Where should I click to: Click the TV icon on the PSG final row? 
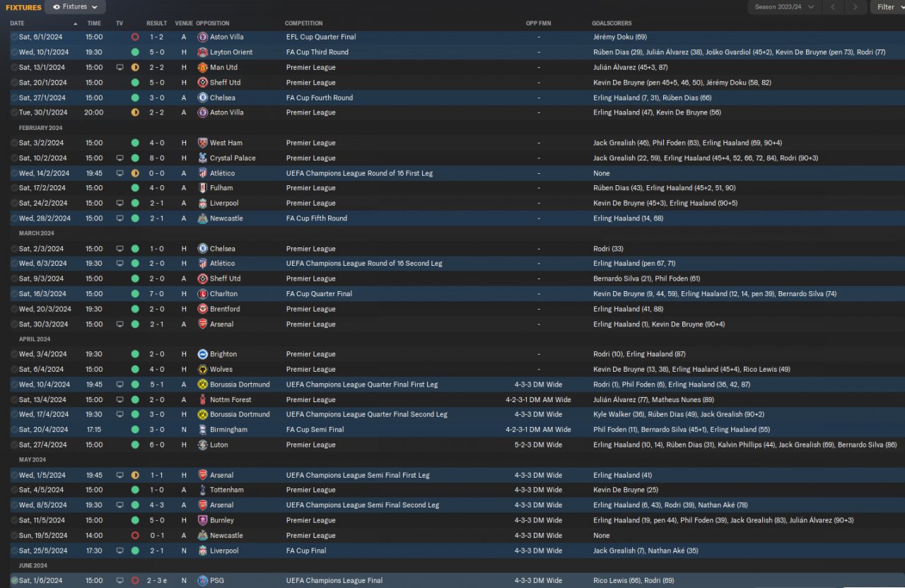click(119, 581)
